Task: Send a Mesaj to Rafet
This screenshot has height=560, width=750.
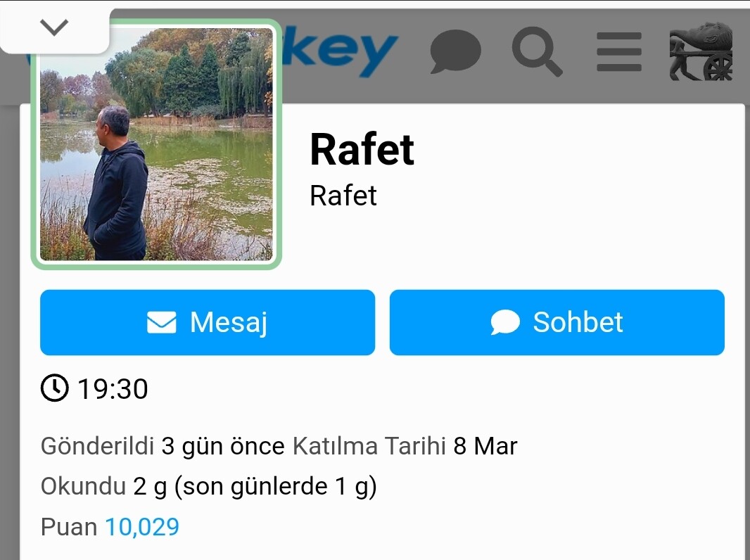Action: point(208,322)
